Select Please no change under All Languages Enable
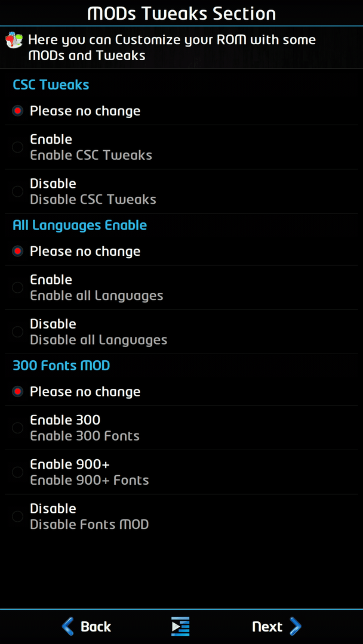Image resolution: width=363 pixels, height=644 pixels. (x=181, y=252)
